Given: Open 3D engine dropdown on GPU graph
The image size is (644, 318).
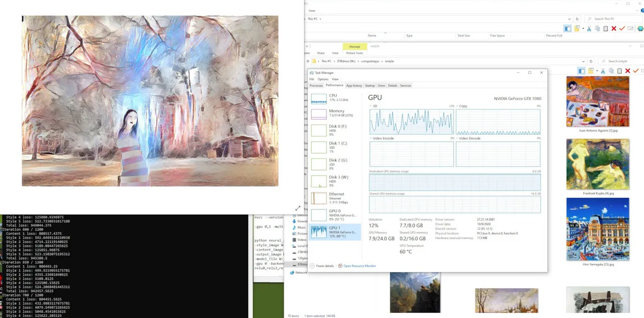Looking at the screenshot, I should click(x=371, y=106).
